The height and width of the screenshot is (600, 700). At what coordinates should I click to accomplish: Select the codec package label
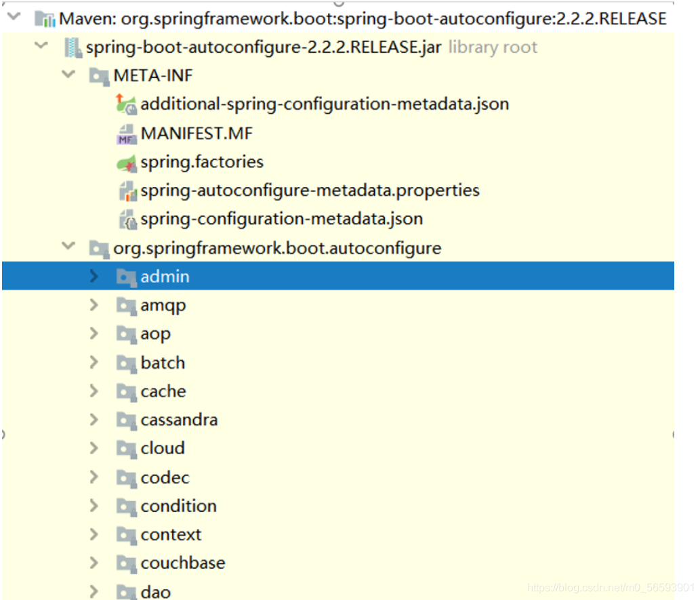[165, 478]
